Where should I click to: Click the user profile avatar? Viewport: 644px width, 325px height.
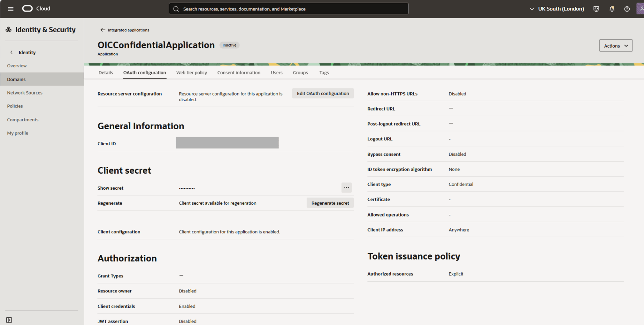click(x=640, y=9)
